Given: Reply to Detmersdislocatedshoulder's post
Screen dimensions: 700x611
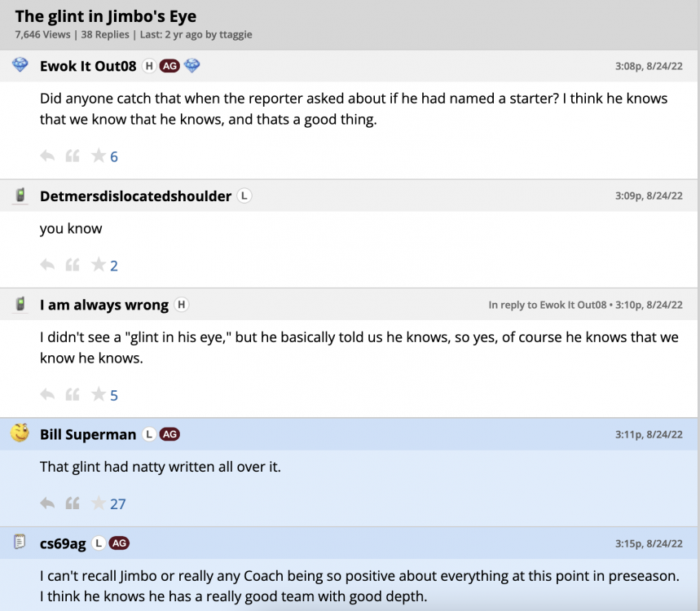Looking at the screenshot, I should point(47,265).
